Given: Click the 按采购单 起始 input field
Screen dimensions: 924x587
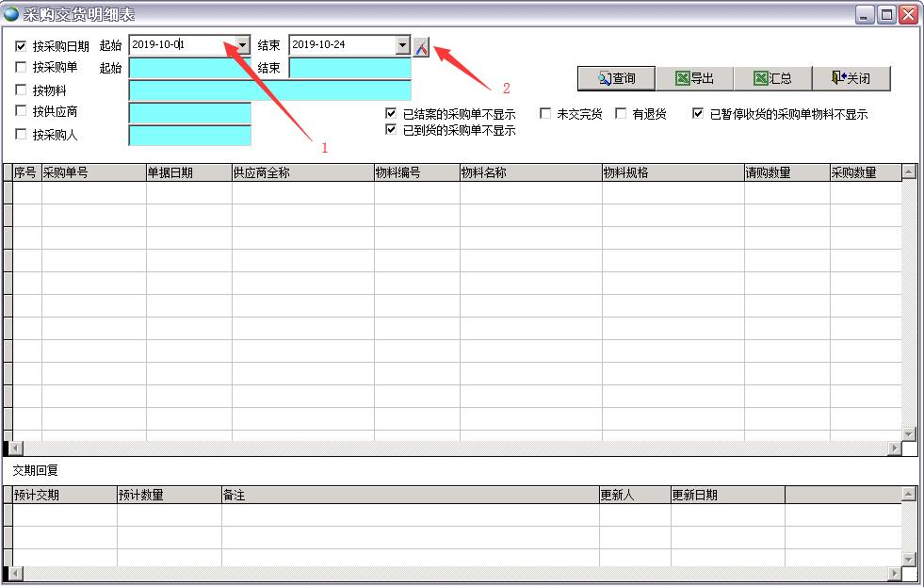Looking at the screenshot, I should point(189,68).
